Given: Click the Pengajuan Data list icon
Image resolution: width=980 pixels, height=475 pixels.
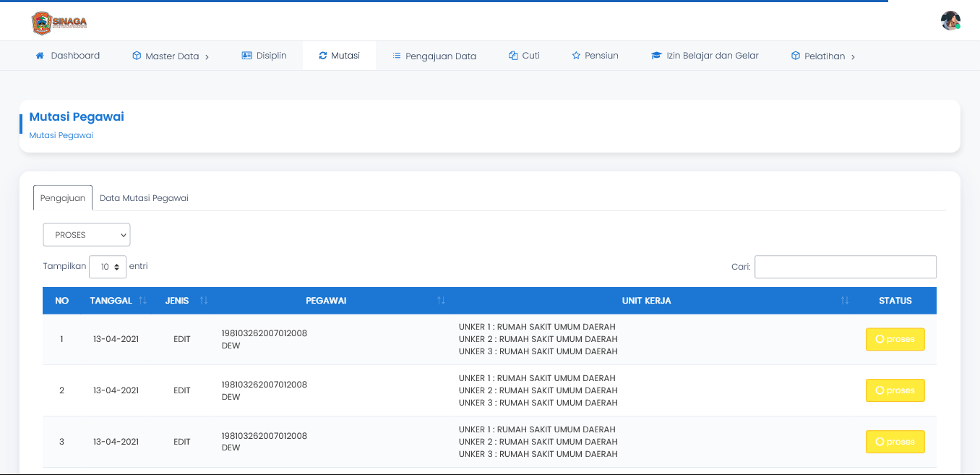Looking at the screenshot, I should pos(397,56).
